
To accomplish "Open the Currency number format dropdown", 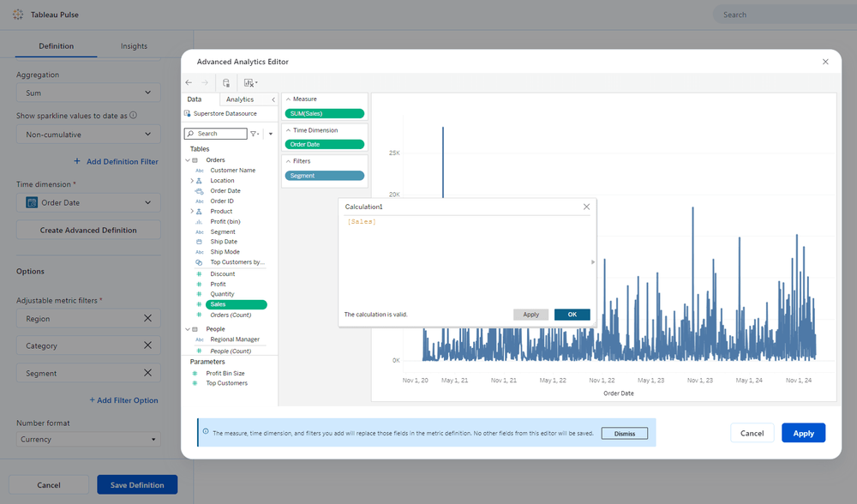I will click(x=88, y=439).
